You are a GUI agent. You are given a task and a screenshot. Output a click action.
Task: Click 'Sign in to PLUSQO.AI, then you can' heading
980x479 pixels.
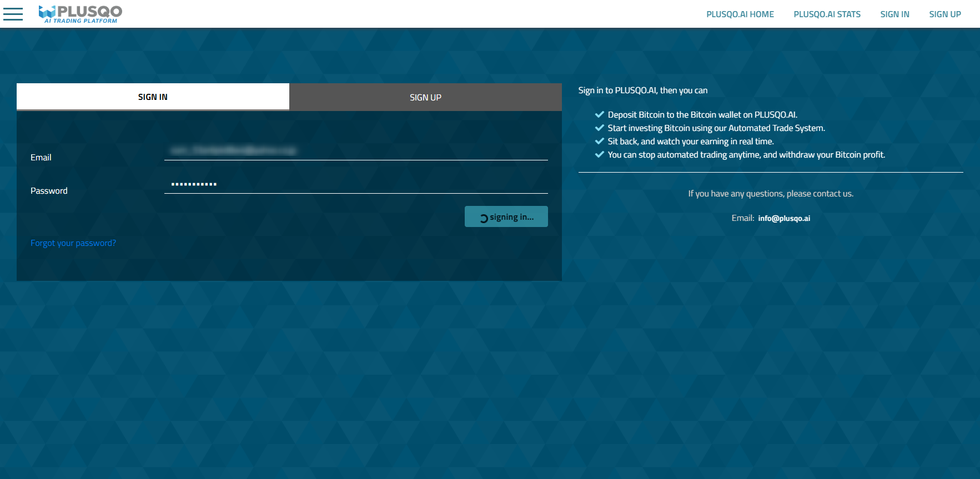[643, 90]
